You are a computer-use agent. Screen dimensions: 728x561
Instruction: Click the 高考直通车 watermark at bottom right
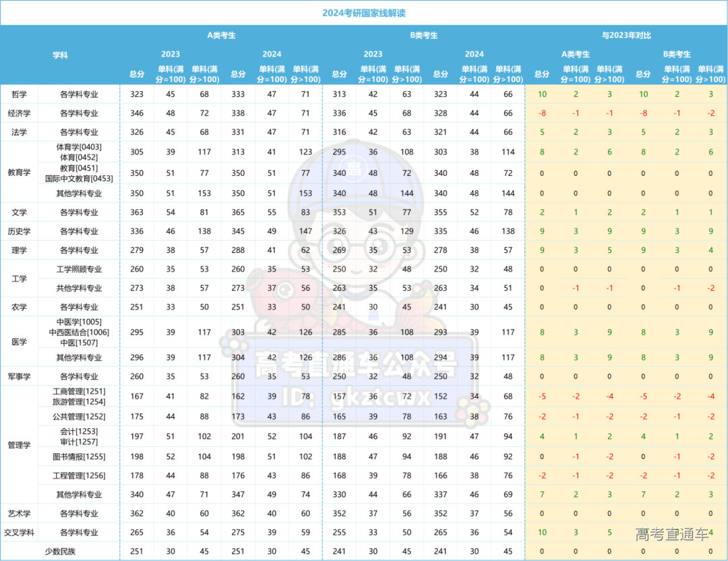pos(671,535)
